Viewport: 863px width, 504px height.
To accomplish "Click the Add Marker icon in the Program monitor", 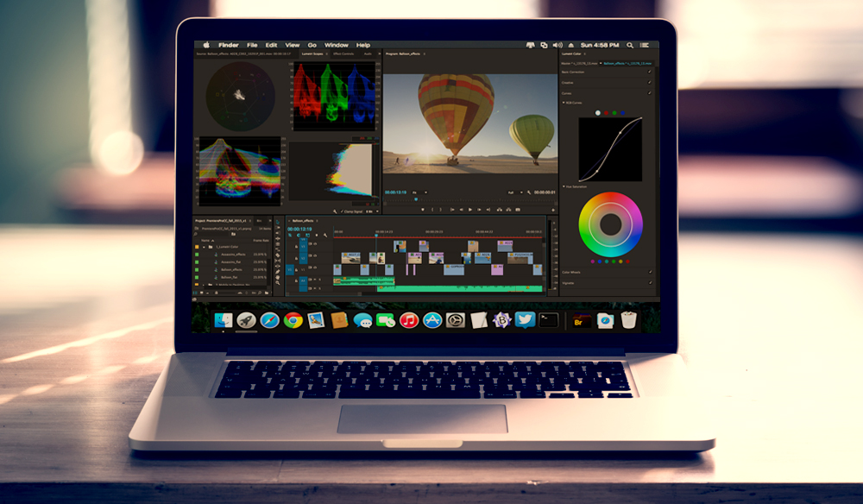I will pyautogui.click(x=423, y=209).
